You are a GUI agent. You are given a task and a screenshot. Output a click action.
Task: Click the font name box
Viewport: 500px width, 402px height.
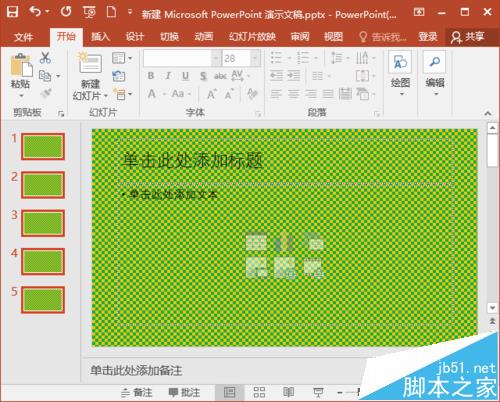[x=177, y=59]
